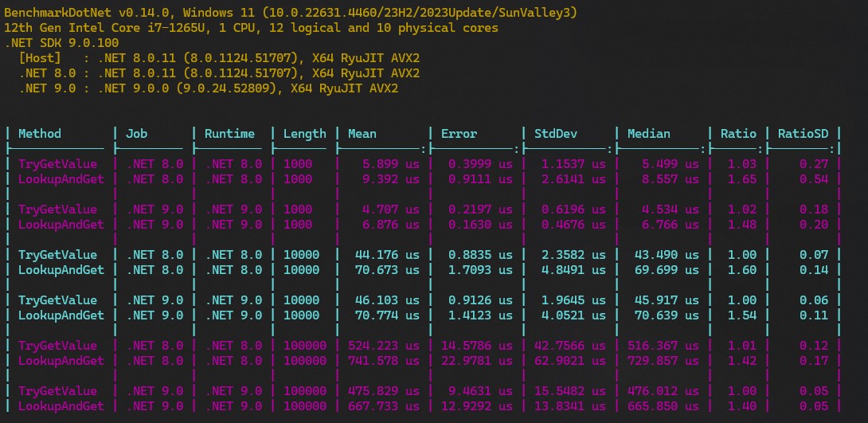This screenshot has width=868, height=423.
Task: Click ratio value 1.03
Action: pos(742,164)
